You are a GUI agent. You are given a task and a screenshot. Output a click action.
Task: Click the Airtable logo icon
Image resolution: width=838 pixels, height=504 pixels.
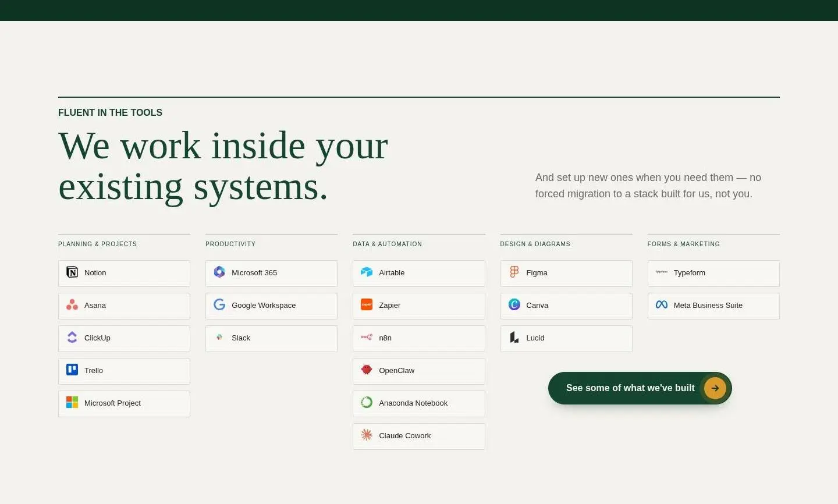[x=367, y=272]
